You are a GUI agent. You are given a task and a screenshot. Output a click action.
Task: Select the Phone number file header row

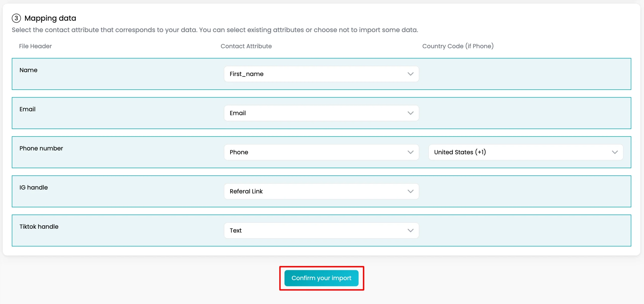[321, 152]
